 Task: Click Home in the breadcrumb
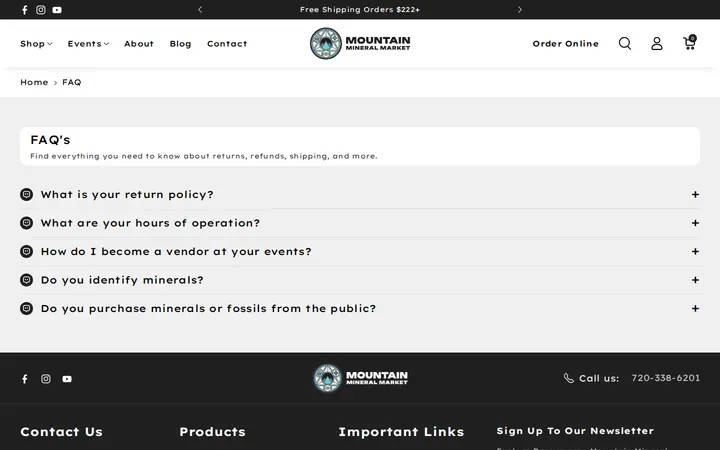[x=34, y=82]
